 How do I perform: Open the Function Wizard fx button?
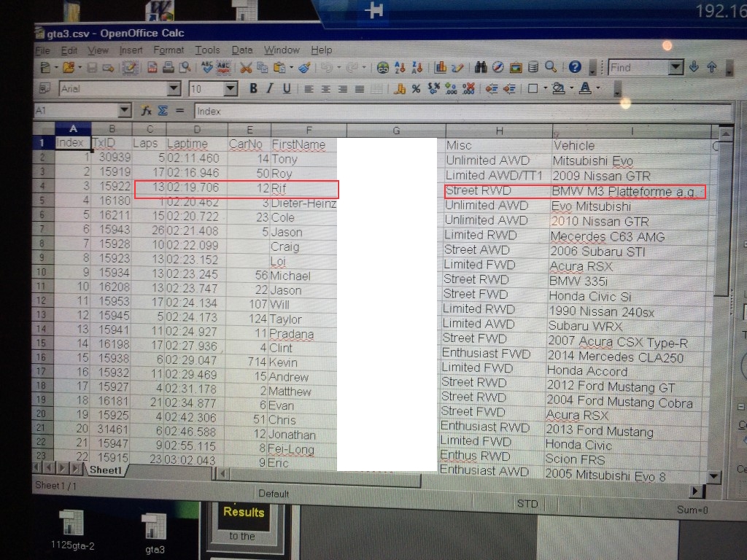[146, 111]
